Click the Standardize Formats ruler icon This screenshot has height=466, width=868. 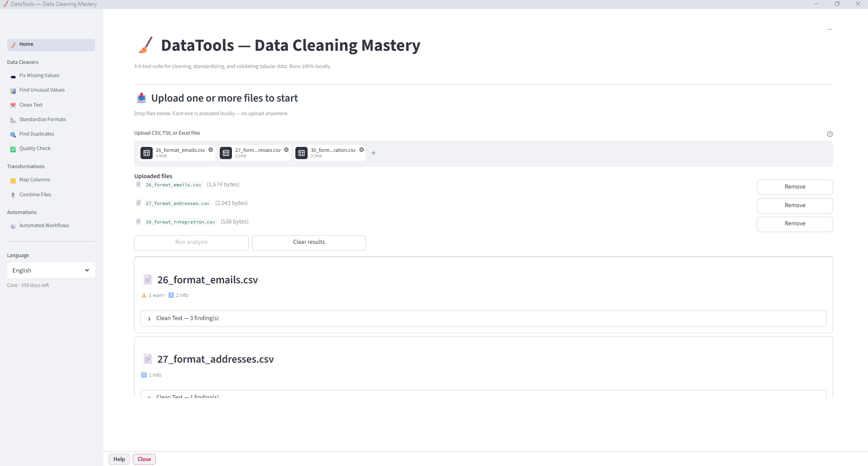[x=13, y=120]
